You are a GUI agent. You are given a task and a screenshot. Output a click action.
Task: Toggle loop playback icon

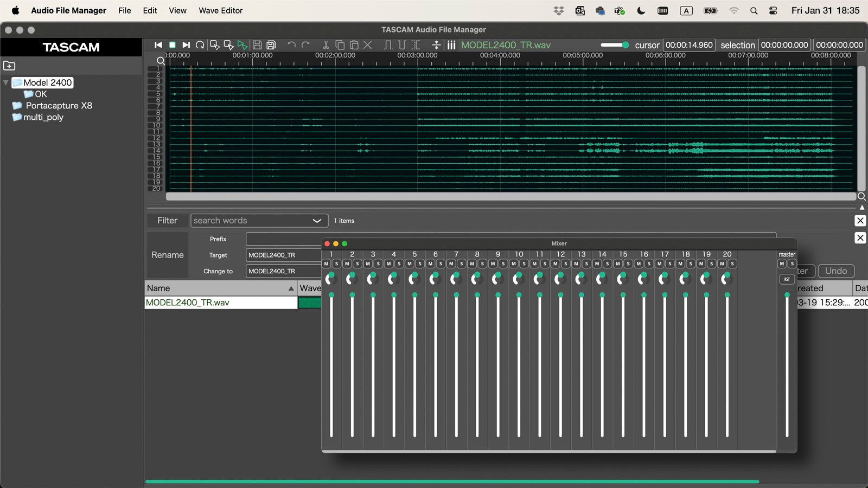click(200, 45)
